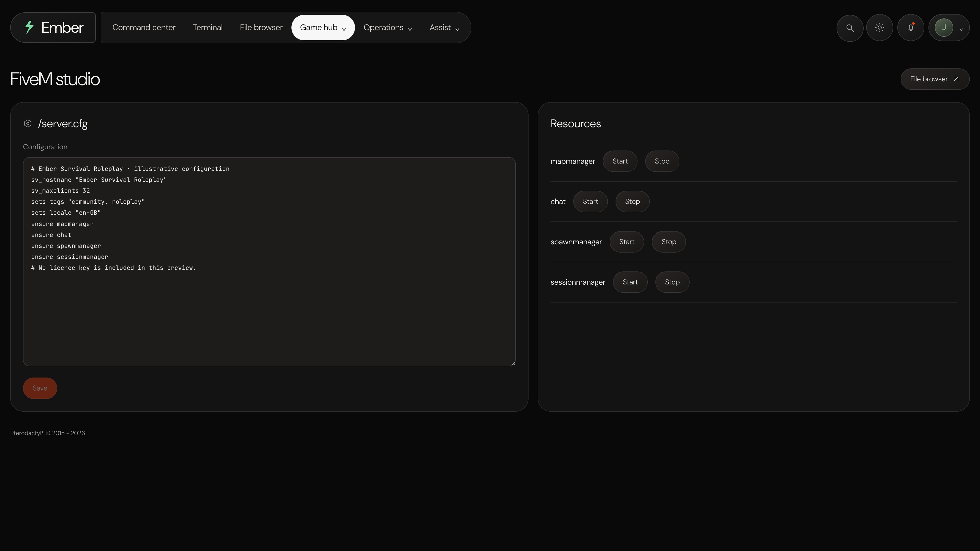Click the sets locale "en-GB" line

(66, 213)
